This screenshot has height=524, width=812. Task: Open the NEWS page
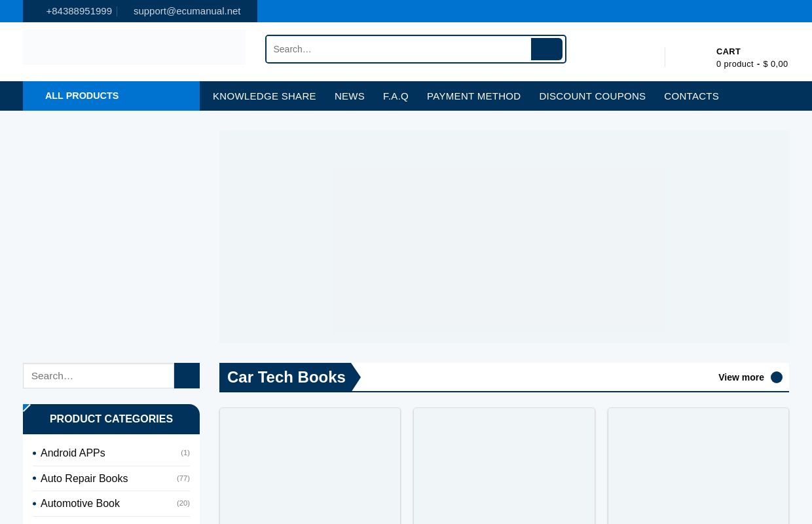[349, 96]
